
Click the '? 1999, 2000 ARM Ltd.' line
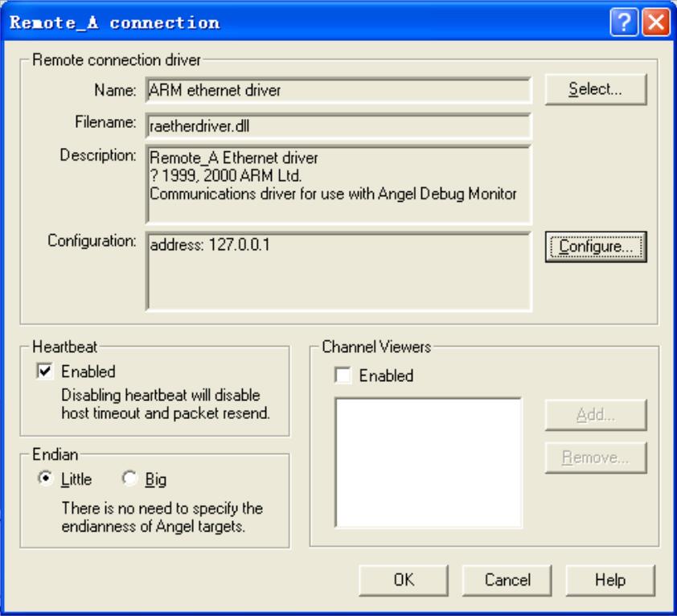tap(225, 176)
